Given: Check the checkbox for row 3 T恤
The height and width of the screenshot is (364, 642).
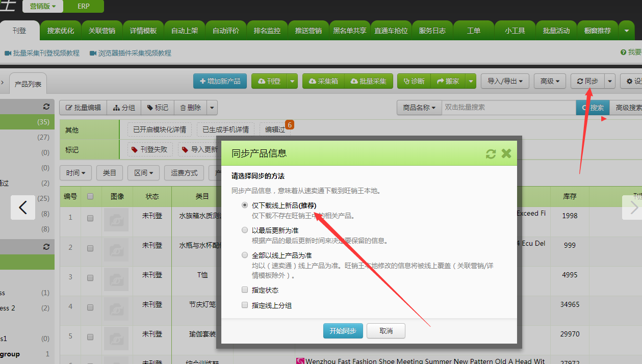Looking at the screenshot, I should pos(90,277).
